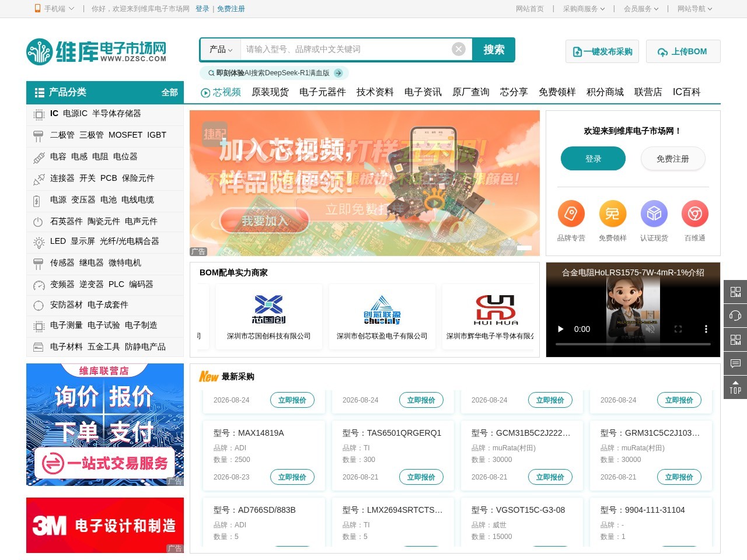Click top bar 免费注册 link

coord(231,9)
